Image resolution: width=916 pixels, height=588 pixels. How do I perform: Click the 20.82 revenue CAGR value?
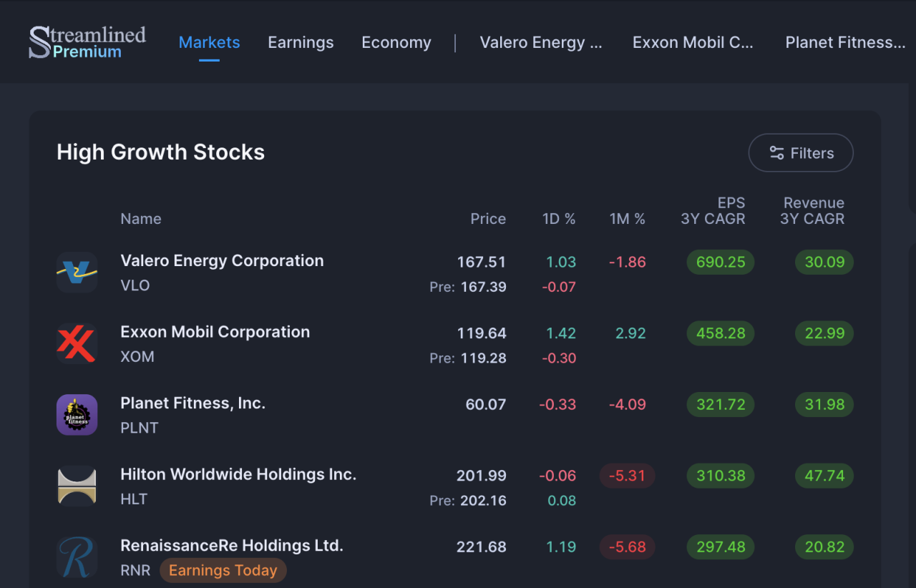tap(824, 547)
